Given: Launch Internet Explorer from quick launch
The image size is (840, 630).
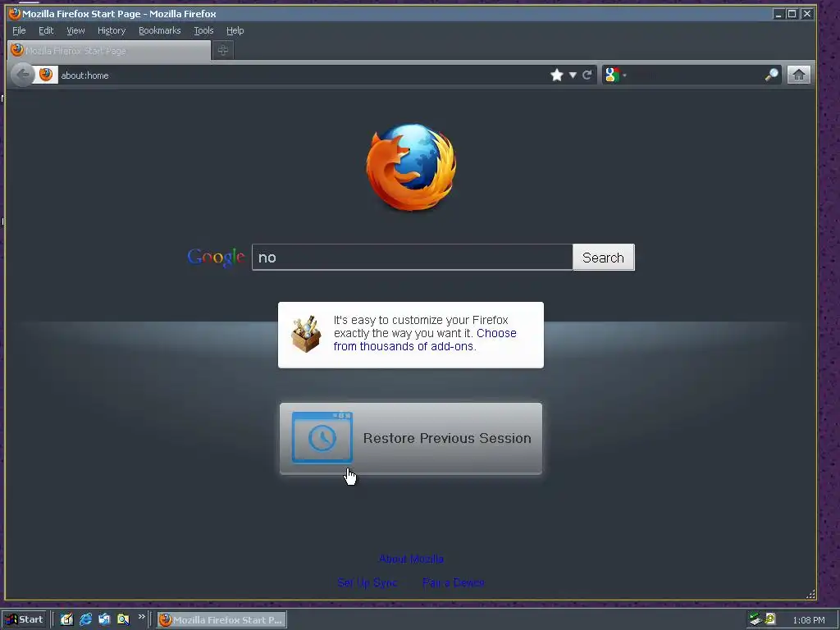Looking at the screenshot, I should [x=85, y=619].
